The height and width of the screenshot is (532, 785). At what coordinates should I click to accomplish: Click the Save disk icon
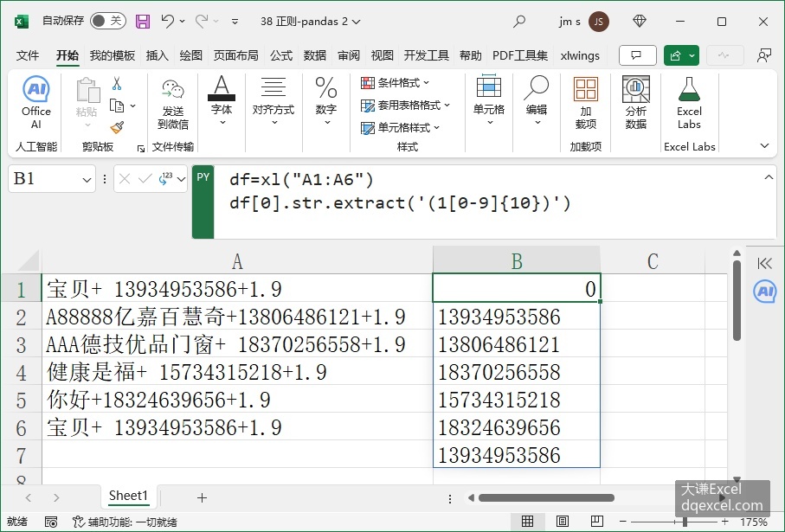point(143,22)
